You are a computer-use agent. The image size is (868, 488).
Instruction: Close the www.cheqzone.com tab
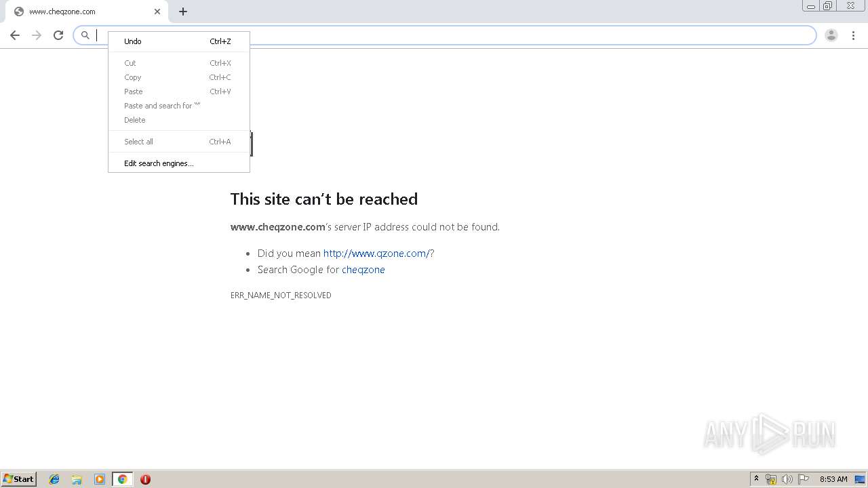157,12
